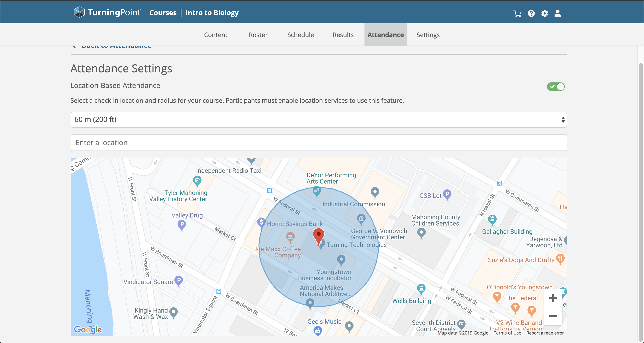Open the help question mark icon
This screenshot has width=644, height=343.
[531, 13]
